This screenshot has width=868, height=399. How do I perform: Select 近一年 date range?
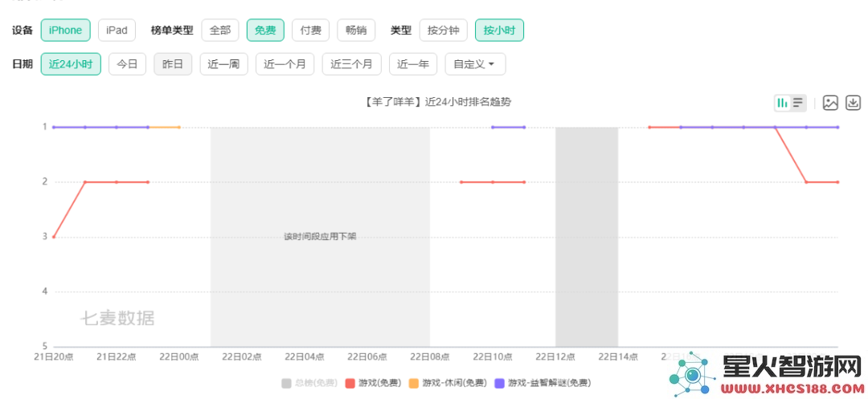coord(413,64)
